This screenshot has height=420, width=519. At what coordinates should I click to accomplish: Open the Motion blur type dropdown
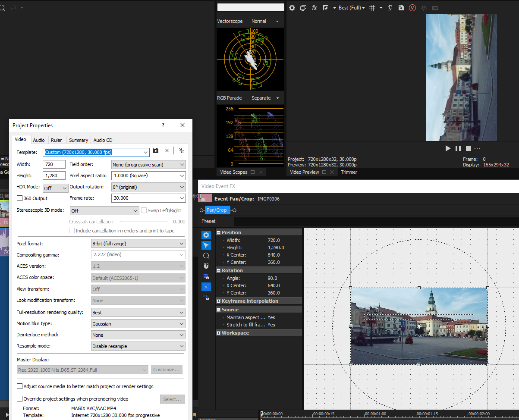click(x=138, y=324)
